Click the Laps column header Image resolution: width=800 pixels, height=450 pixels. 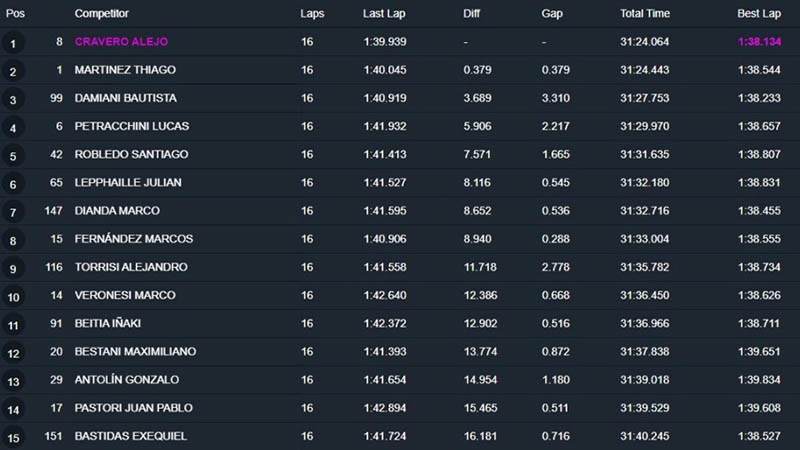click(x=311, y=14)
